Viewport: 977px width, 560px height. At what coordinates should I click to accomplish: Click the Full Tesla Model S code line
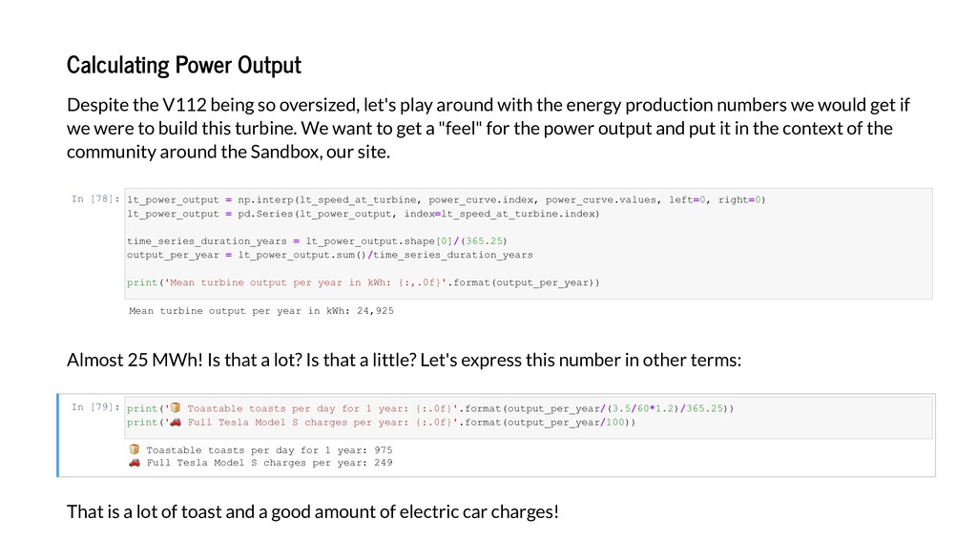tap(382, 423)
